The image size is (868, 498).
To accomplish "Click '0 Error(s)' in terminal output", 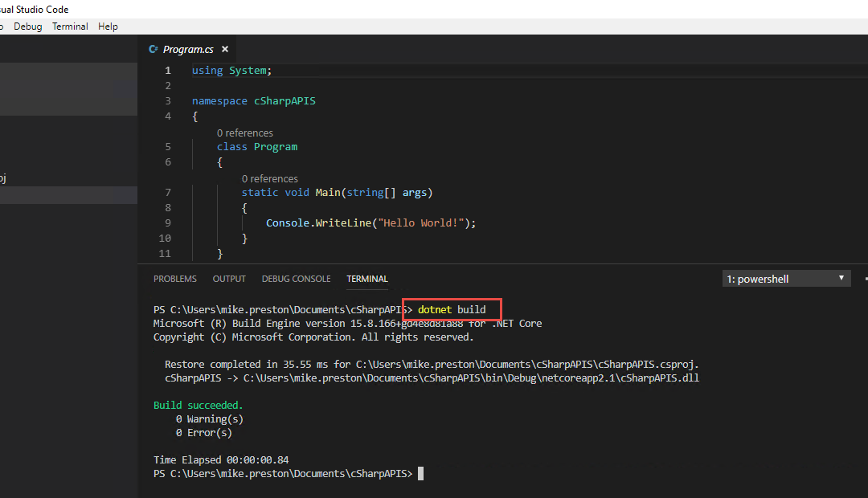I will [203, 433].
